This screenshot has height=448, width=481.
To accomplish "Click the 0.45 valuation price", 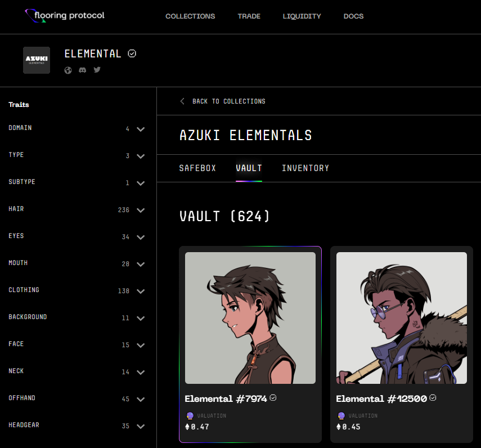I will coord(351,427).
